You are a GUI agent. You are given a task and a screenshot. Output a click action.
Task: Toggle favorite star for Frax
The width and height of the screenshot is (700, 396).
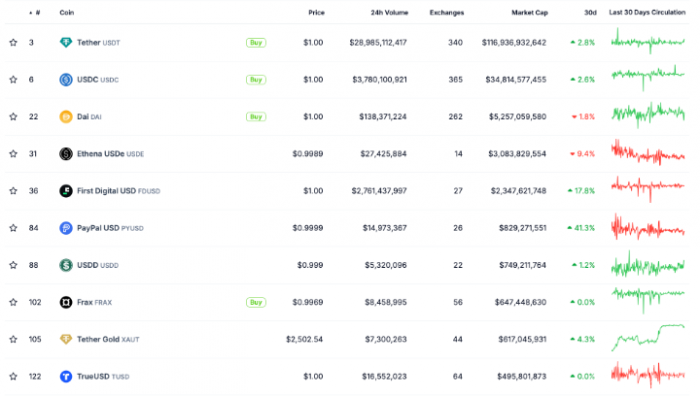tap(13, 302)
